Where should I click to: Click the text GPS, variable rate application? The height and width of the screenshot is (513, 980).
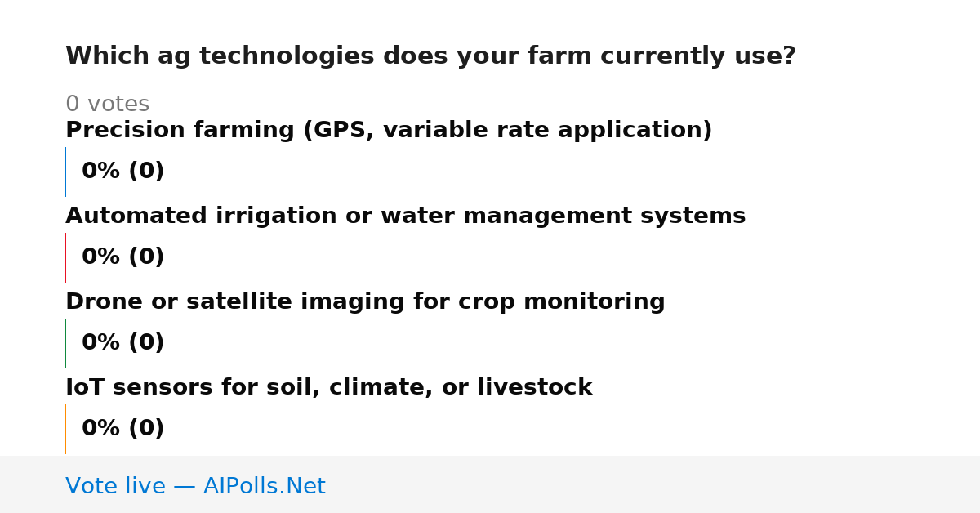pos(503,131)
